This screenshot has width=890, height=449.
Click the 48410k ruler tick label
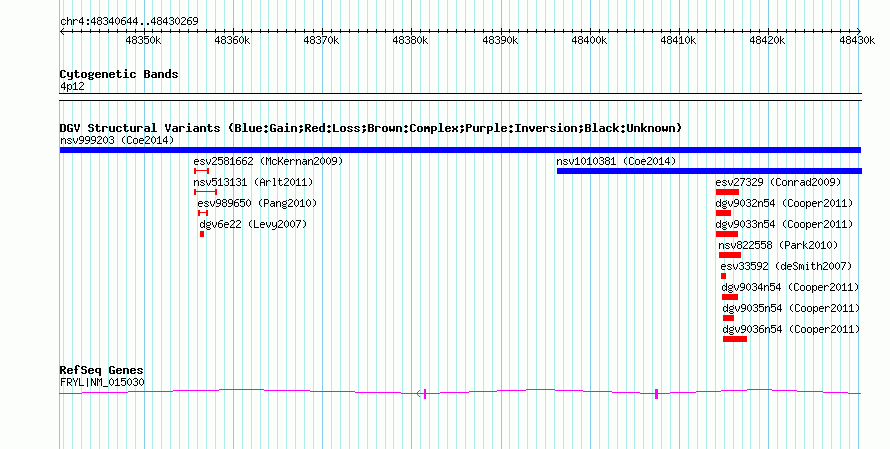[678, 40]
